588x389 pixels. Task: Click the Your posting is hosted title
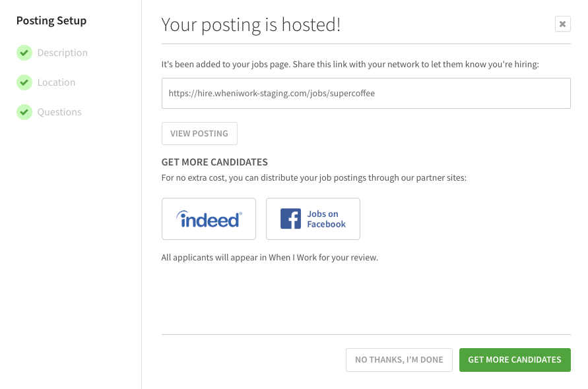point(251,25)
